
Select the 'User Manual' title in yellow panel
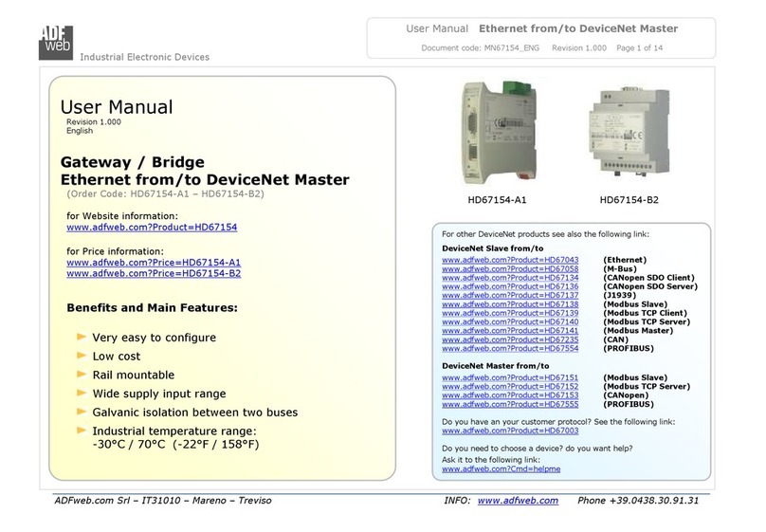tap(117, 107)
